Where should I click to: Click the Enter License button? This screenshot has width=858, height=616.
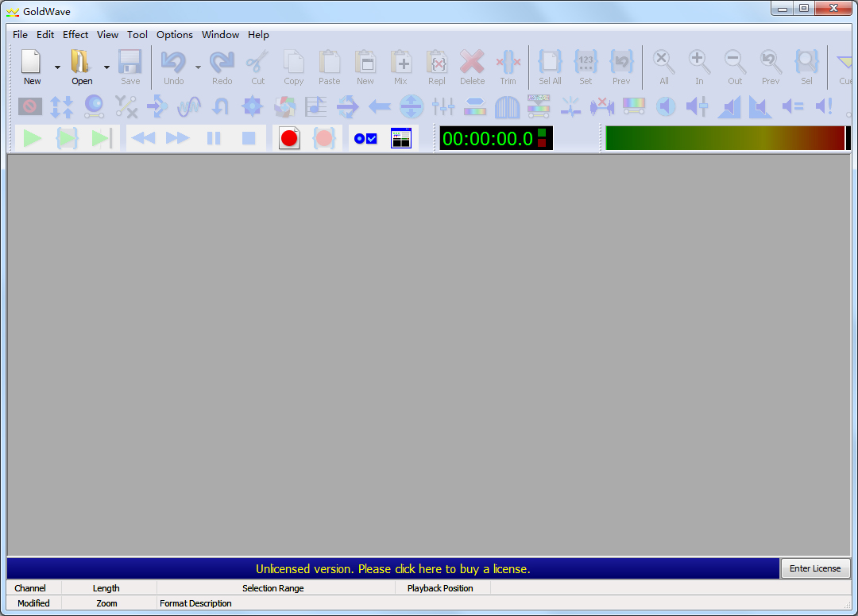pos(815,568)
